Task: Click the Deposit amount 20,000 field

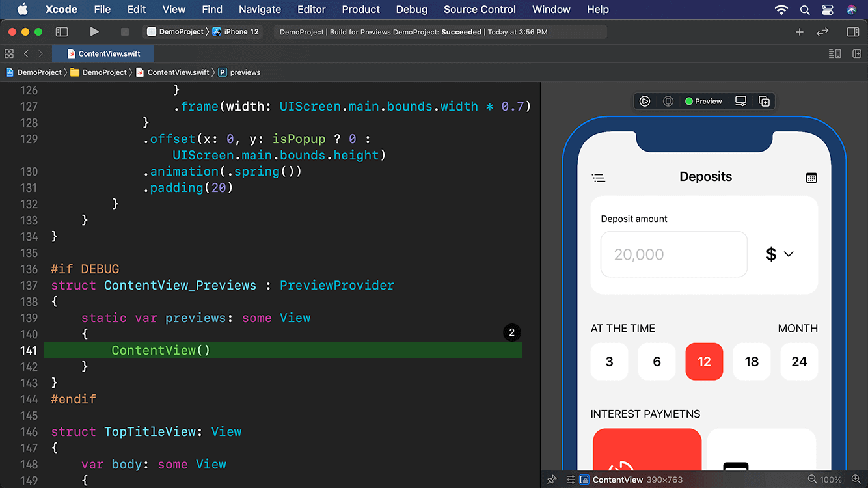Action: tap(673, 254)
